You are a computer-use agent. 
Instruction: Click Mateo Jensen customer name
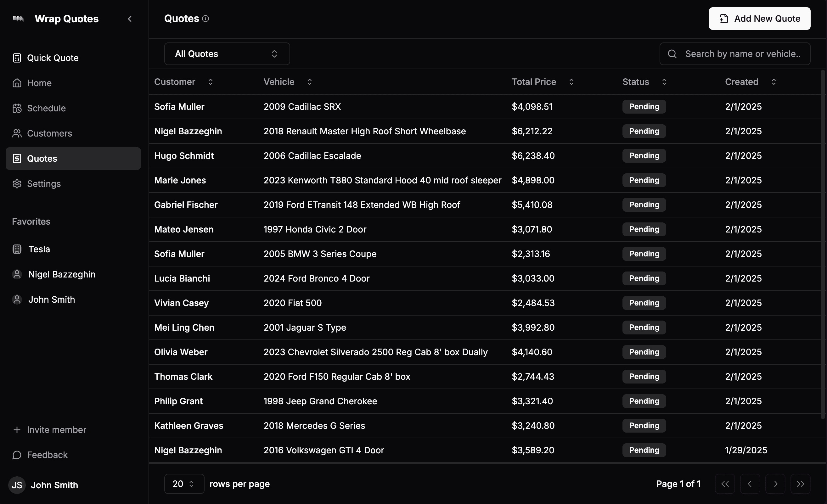183,229
